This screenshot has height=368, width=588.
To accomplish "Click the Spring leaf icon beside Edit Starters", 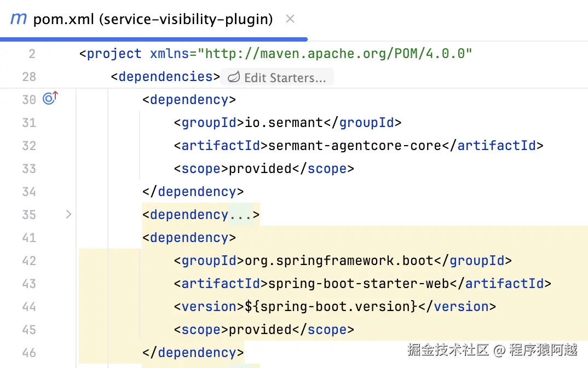I will [x=234, y=77].
